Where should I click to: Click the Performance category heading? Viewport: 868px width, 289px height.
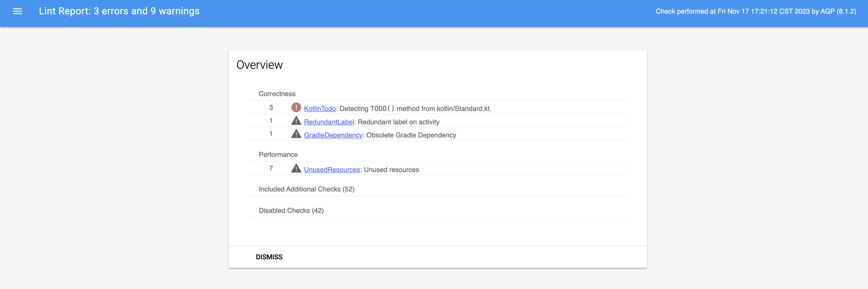(278, 155)
